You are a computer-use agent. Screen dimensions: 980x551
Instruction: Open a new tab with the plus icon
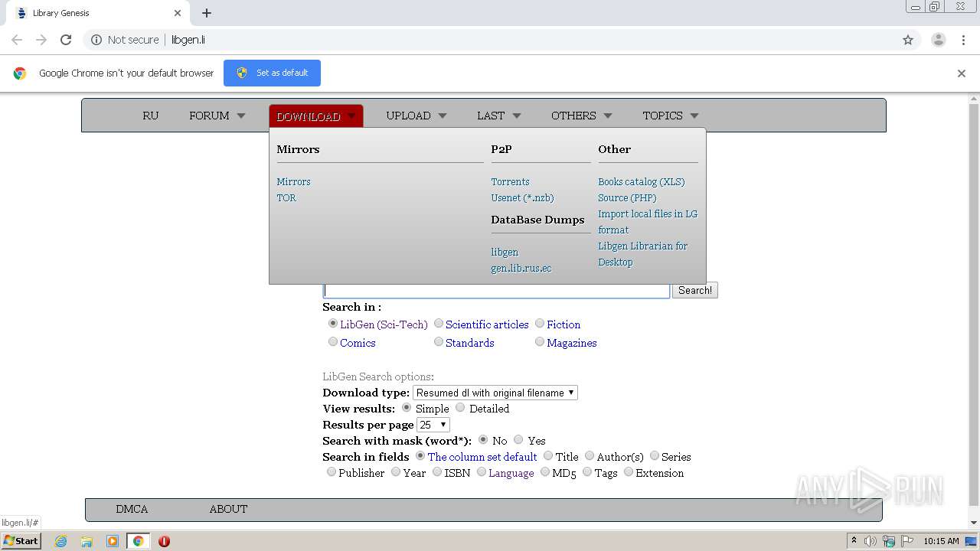(x=207, y=13)
